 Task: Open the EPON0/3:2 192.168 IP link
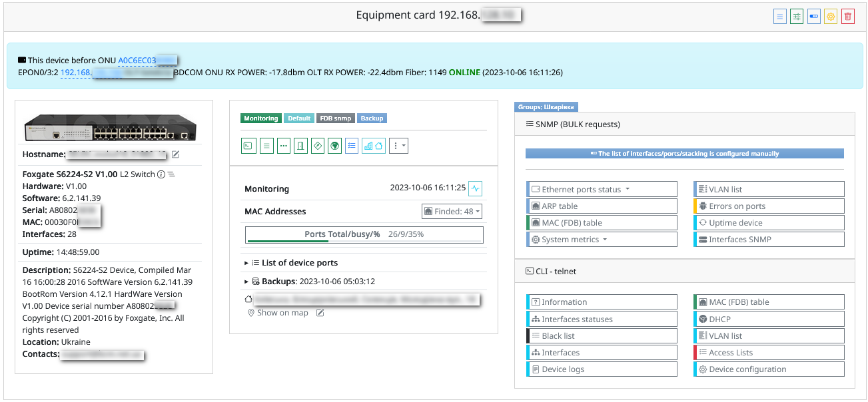(x=116, y=73)
